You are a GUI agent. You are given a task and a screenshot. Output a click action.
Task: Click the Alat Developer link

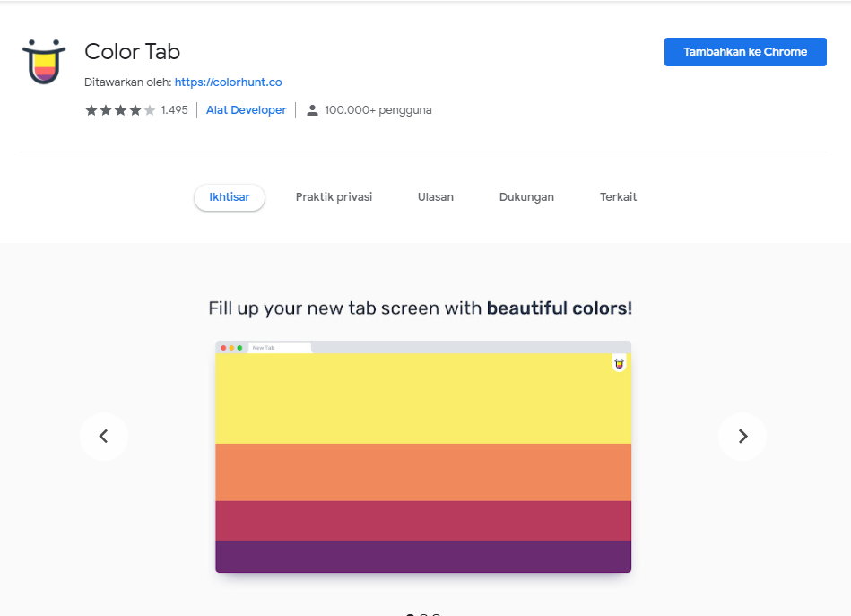click(246, 109)
